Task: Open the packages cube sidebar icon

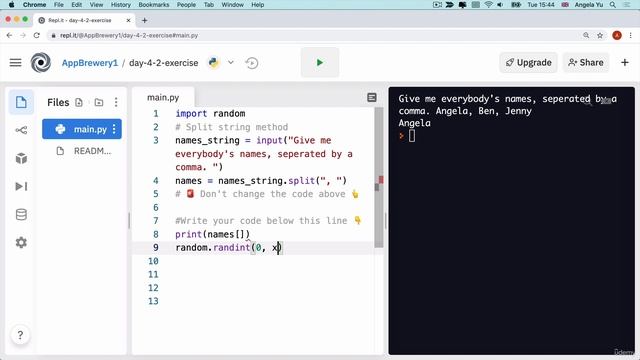Action: point(21,158)
